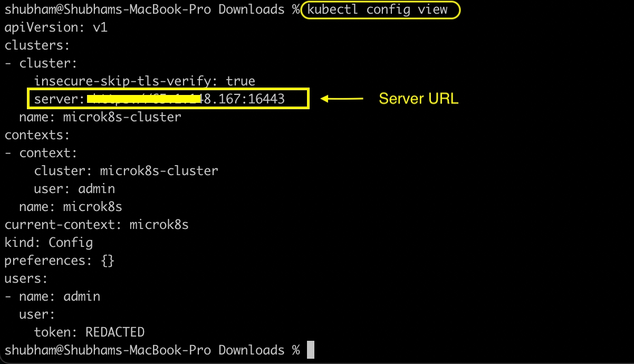Click the contexts: heading line
This screenshot has width=634, height=364.
(37, 135)
